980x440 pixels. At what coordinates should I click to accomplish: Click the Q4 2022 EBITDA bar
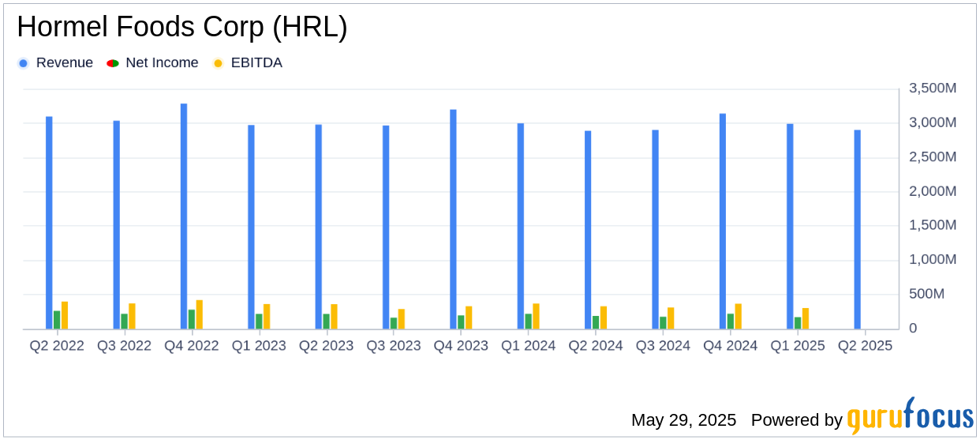200,314
